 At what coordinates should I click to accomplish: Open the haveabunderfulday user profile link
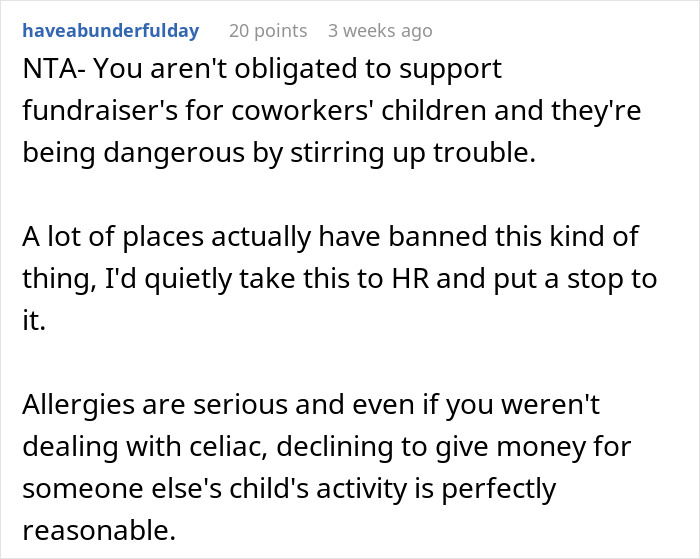pyautogui.click(x=110, y=31)
